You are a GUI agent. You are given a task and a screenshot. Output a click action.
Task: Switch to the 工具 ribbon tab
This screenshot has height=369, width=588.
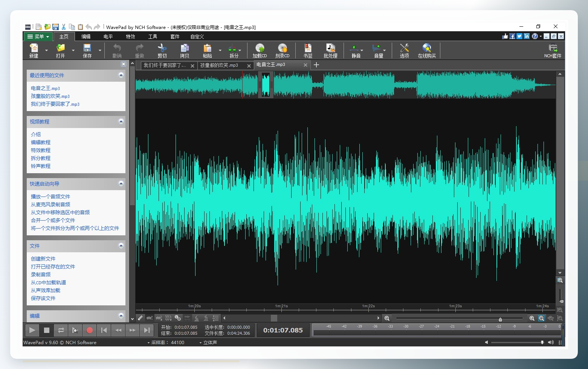click(153, 37)
